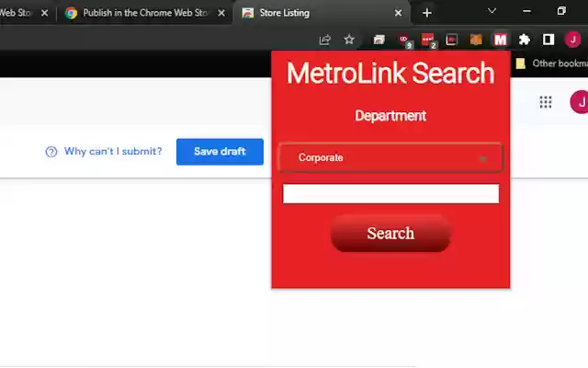Switch to 'Publish in the Chrome Web Store' tab
Image resolution: width=588 pixels, height=368 pixels.
click(x=145, y=13)
